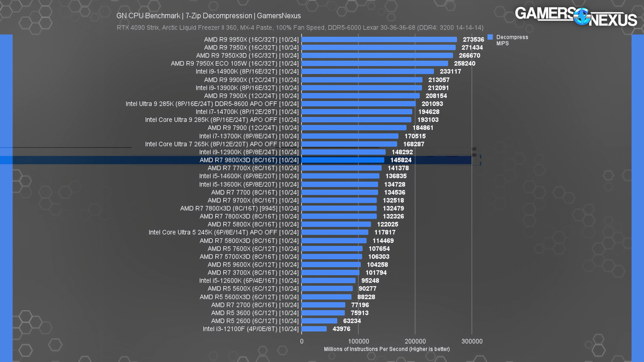Click the x-axis tick label 200000
The height and width of the screenshot is (362, 644).
tap(415, 341)
